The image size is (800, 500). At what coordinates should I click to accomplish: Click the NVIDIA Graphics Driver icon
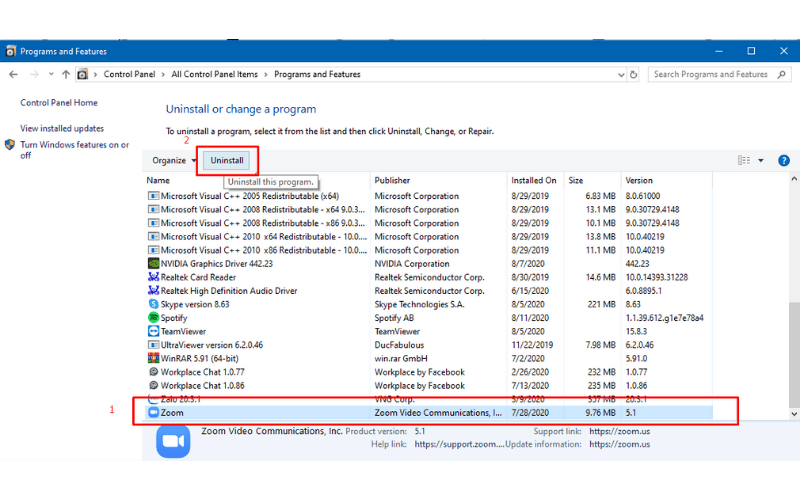[153, 264]
